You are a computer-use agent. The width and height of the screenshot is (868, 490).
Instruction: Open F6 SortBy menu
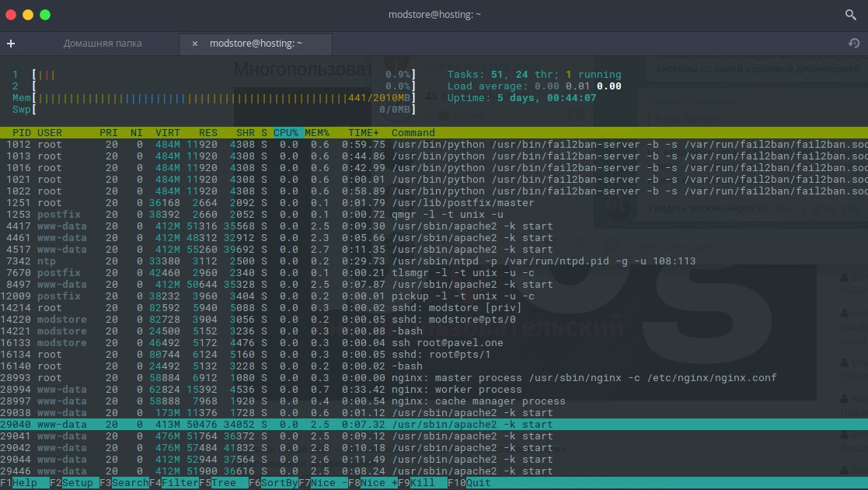tap(274, 483)
